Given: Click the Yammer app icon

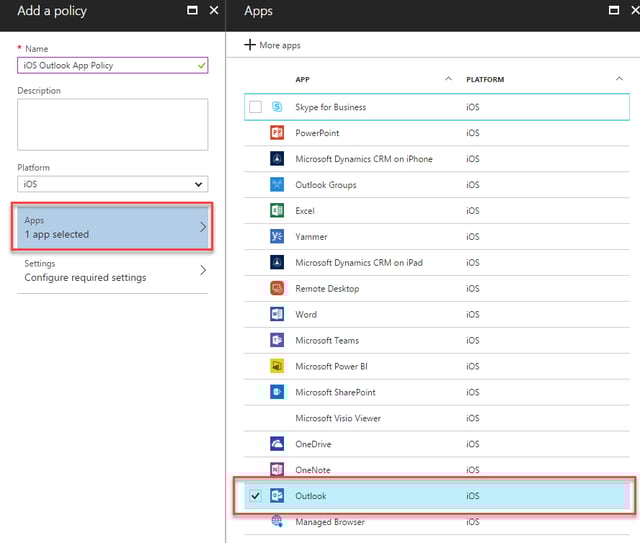Looking at the screenshot, I should (x=277, y=236).
